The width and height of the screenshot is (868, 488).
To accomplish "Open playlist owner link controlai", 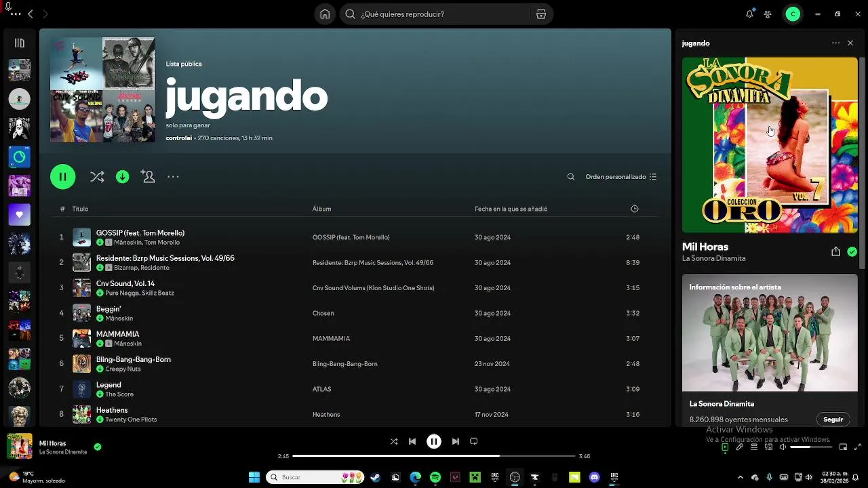I will click(x=179, y=138).
